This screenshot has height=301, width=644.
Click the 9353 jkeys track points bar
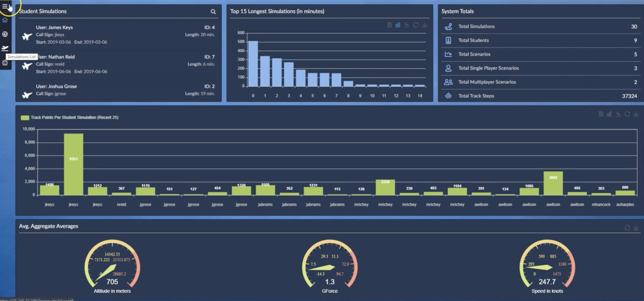click(x=73, y=164)
